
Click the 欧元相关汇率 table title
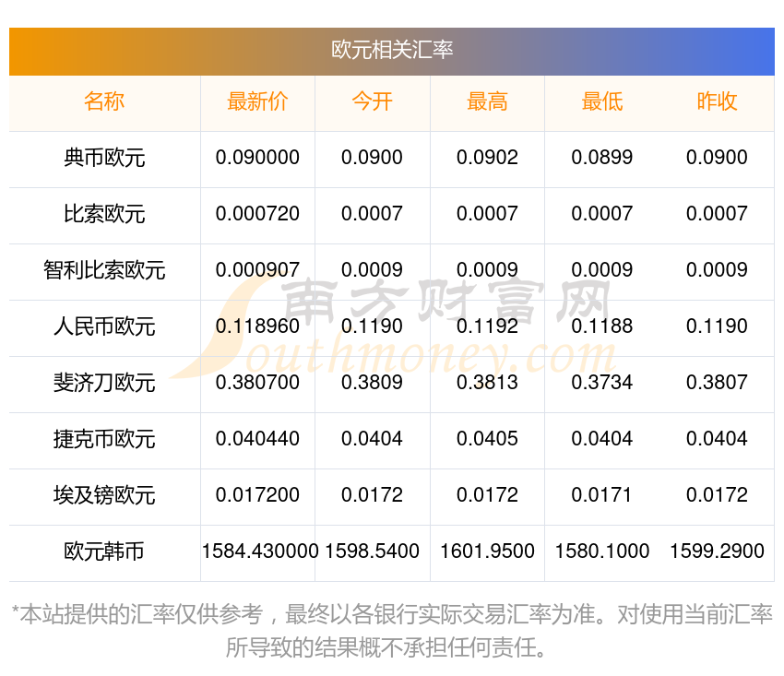coord(392,50)
